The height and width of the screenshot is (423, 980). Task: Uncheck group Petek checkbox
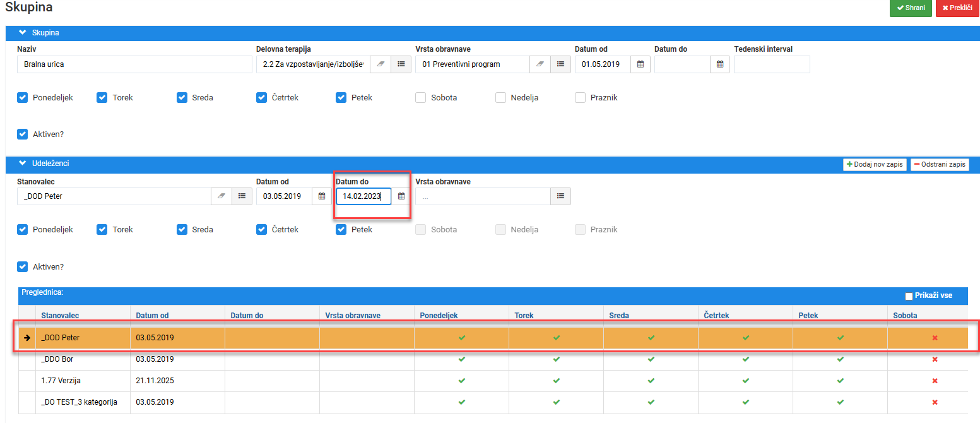pos(341,97)
